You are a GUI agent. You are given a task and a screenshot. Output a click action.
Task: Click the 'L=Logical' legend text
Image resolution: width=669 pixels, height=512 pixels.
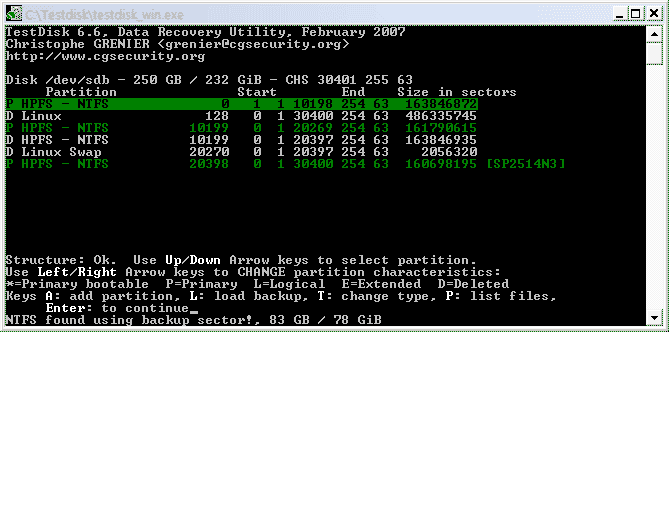tap(289, 284)
